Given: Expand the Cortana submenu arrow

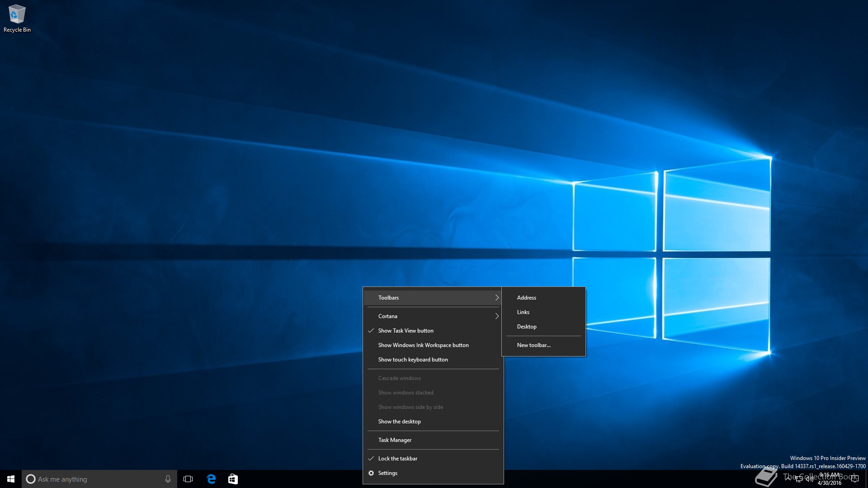Looking at the screenshot, I should pos(496,316).
